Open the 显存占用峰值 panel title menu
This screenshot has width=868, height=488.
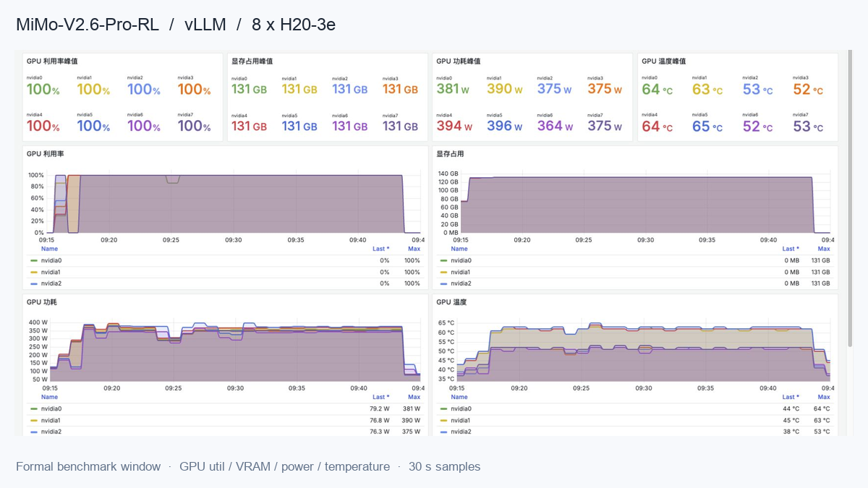click(x=252, y=61)
